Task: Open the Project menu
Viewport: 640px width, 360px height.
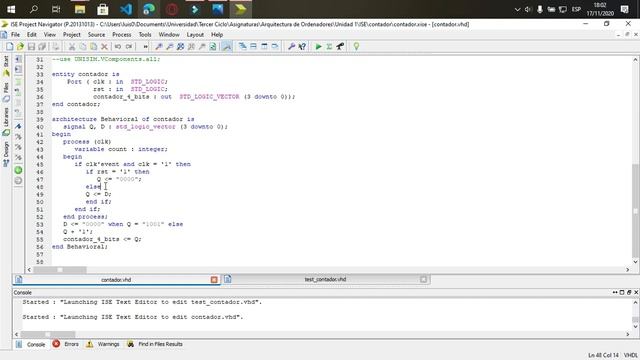Action: click(72, 35)
